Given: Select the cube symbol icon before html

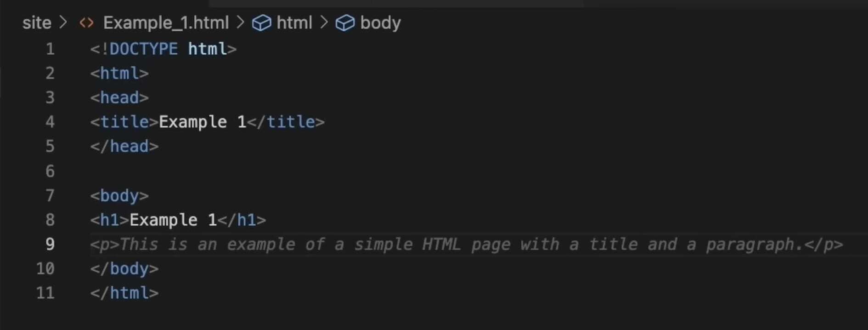Looking at the screenshot, I should (262, 23).
